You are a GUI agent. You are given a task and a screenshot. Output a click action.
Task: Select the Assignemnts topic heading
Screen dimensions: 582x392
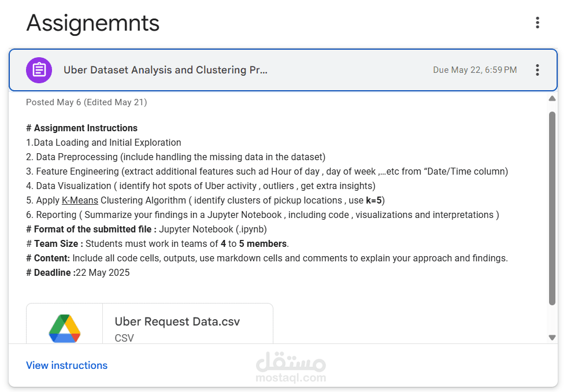[x=93, y=23]
